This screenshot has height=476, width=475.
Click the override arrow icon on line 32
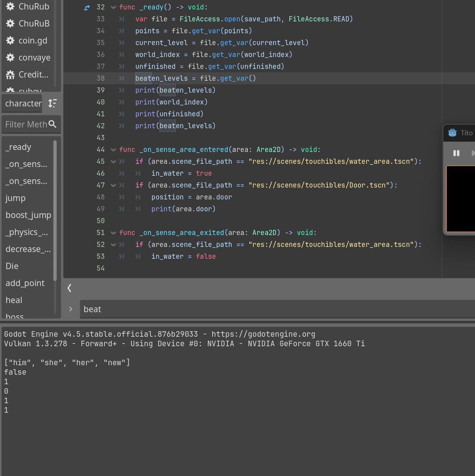(x=87, y=8)
